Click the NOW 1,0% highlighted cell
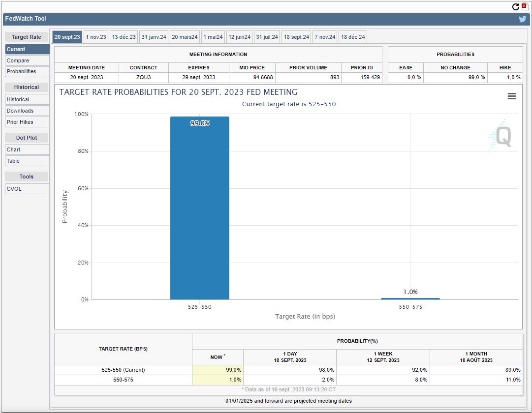Screen dimensions: 532x413 pos(218,380)
